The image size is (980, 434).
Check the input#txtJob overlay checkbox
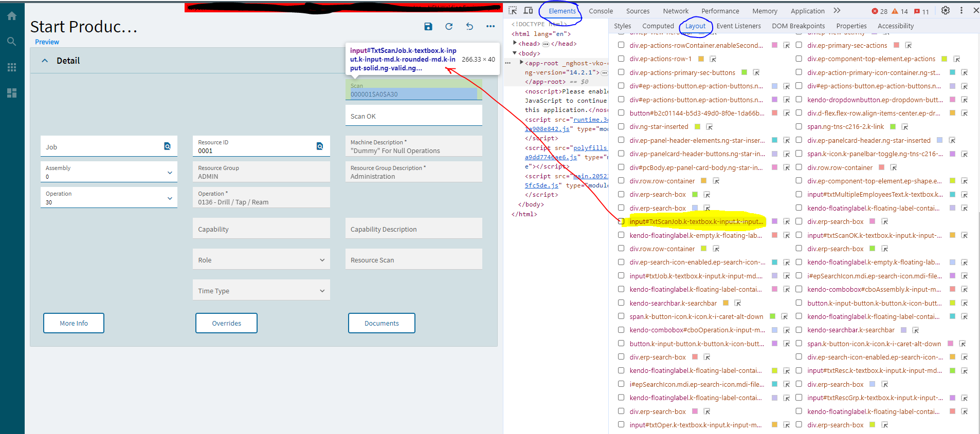pyautogui.click(x=621, y=276)
